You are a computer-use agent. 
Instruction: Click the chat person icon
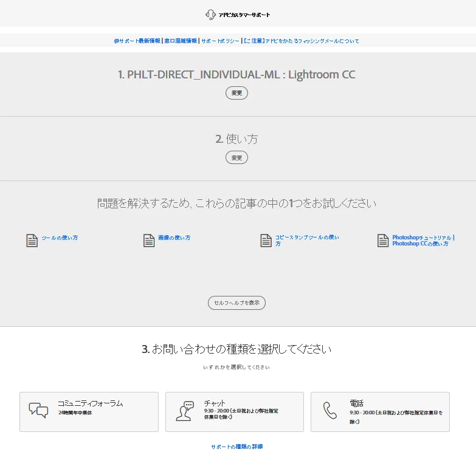pos(185,411)
